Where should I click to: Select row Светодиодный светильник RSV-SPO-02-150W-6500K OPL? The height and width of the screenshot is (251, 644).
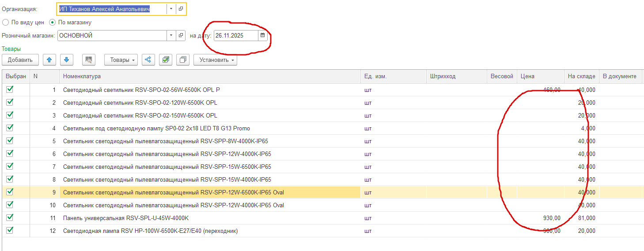pyautogui.click(x=322, y=115)
